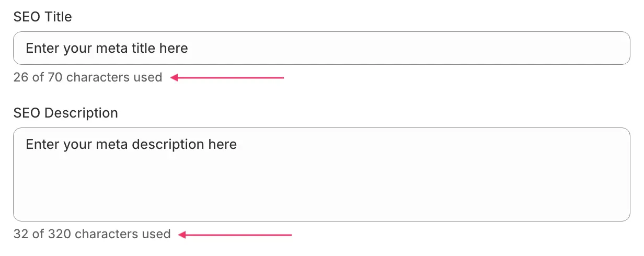The width and height of the screenshot is (644, 256).
Task: Place cursor on 'Enter your meta title here' text
Action: pos(107,49)
